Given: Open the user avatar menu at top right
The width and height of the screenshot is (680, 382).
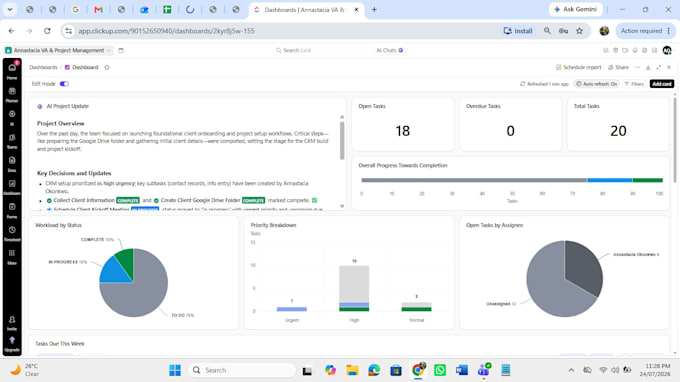Looking at the screenshot, I should [667, 50].
